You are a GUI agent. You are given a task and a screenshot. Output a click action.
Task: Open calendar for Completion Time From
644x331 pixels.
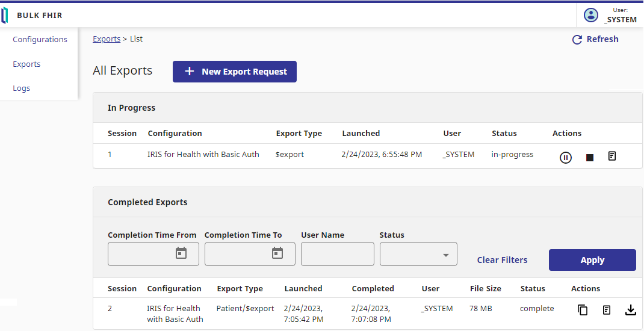pos(181,253)
